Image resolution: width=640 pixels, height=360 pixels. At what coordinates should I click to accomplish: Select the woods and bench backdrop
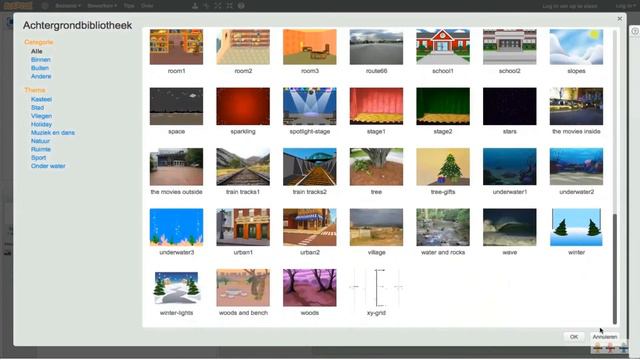pos(243,287)
